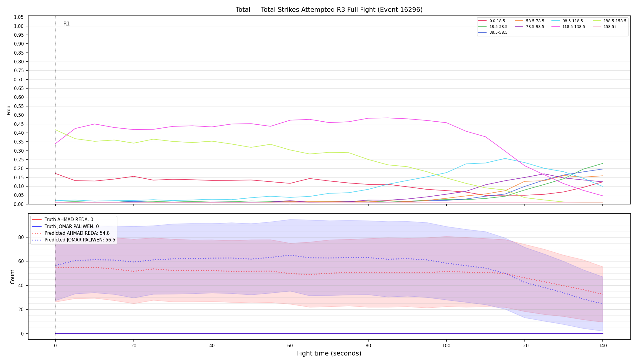The height and width of the screenshot is (364, 637).
Task: Click the Truth AHMAD REDA: 0 legend entry
Action: click(62, 220)
